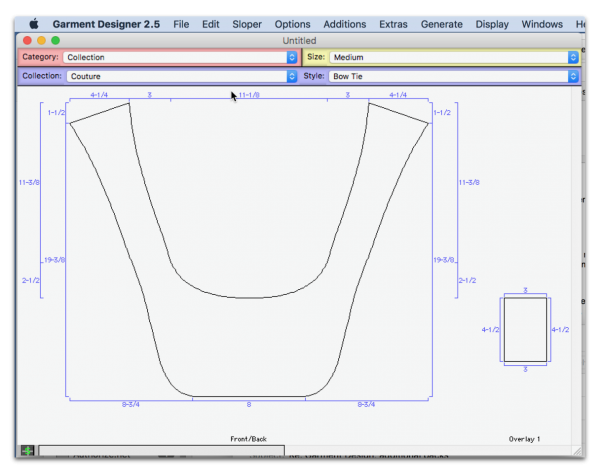This screenshot has height=474, width=600.
Task: Open the Extras menu
Action: pos(393,24)
